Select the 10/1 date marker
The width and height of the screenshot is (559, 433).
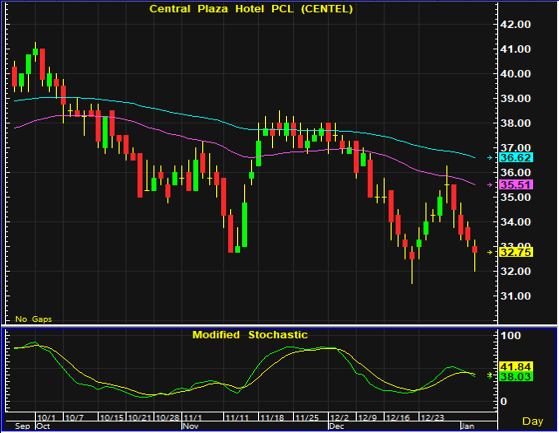tap(46, 418)
